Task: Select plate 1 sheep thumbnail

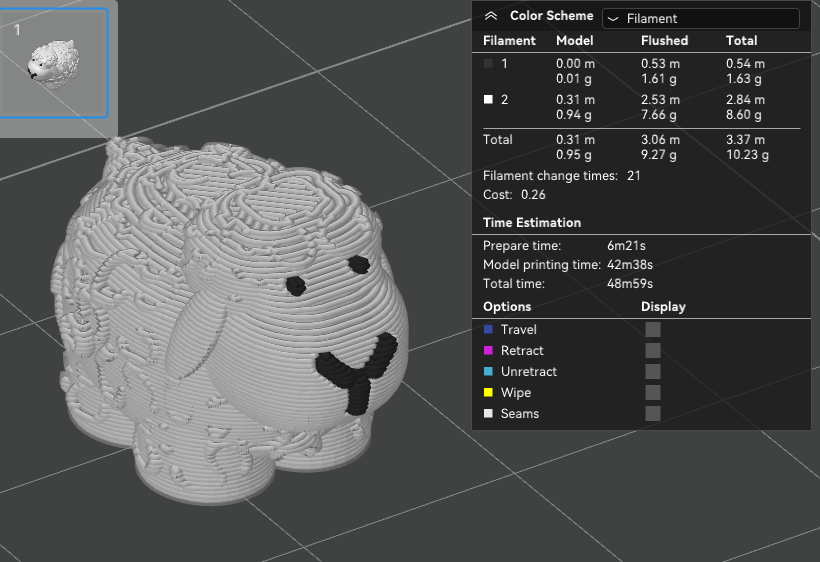Action: click(x=54, y=63)
